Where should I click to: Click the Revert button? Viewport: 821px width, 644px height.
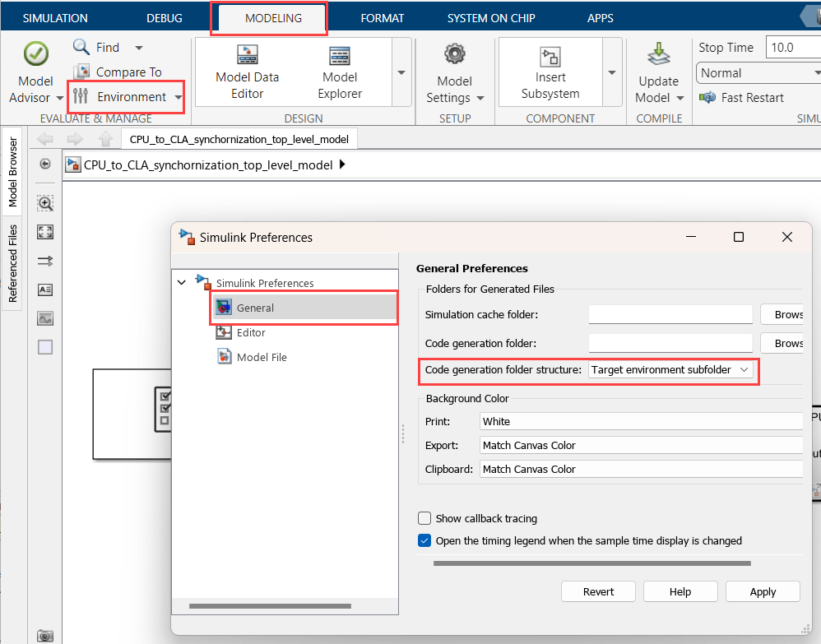point(598,591)
